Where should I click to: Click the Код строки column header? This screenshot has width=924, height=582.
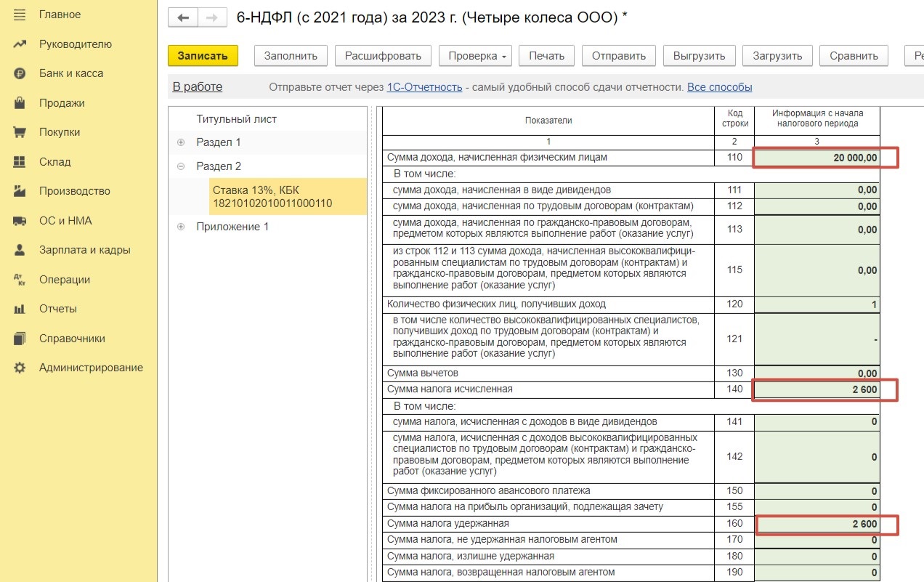pos(734,119)
